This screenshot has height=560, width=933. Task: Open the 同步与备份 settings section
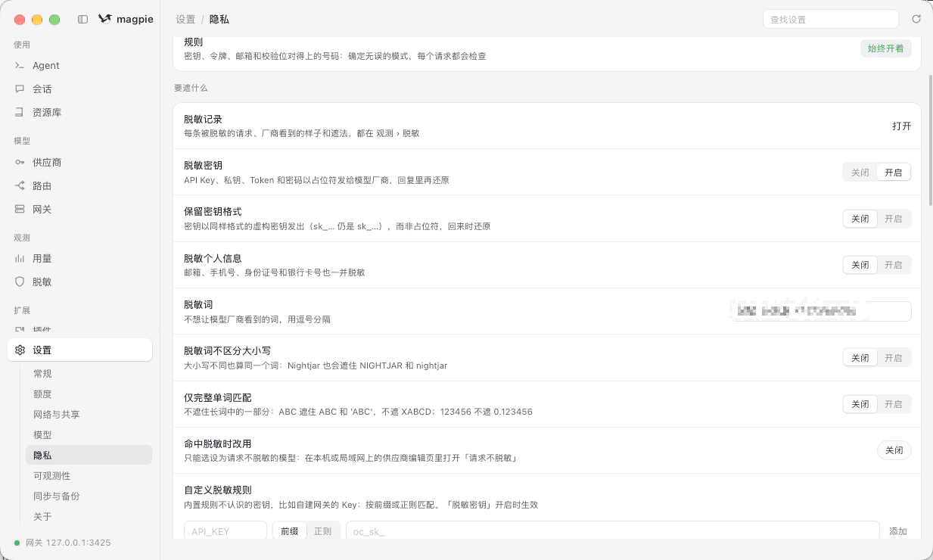[89, 496]
